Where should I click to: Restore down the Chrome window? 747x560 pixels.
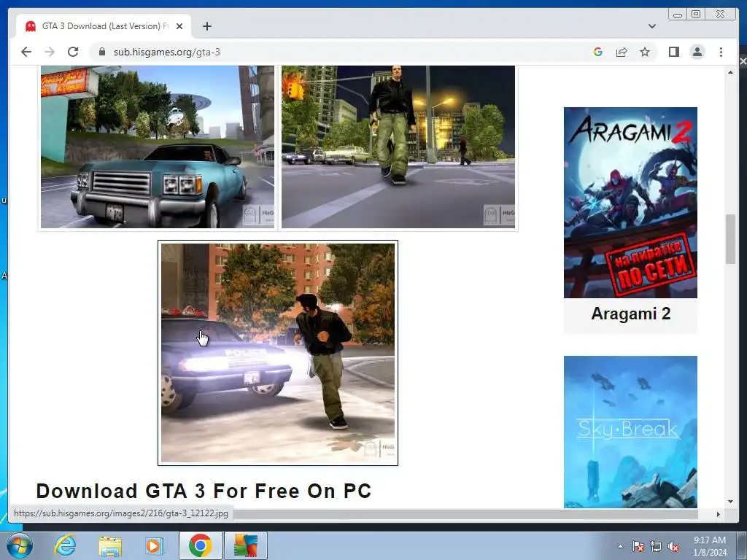pyautogui.click(x=696, y=15)
